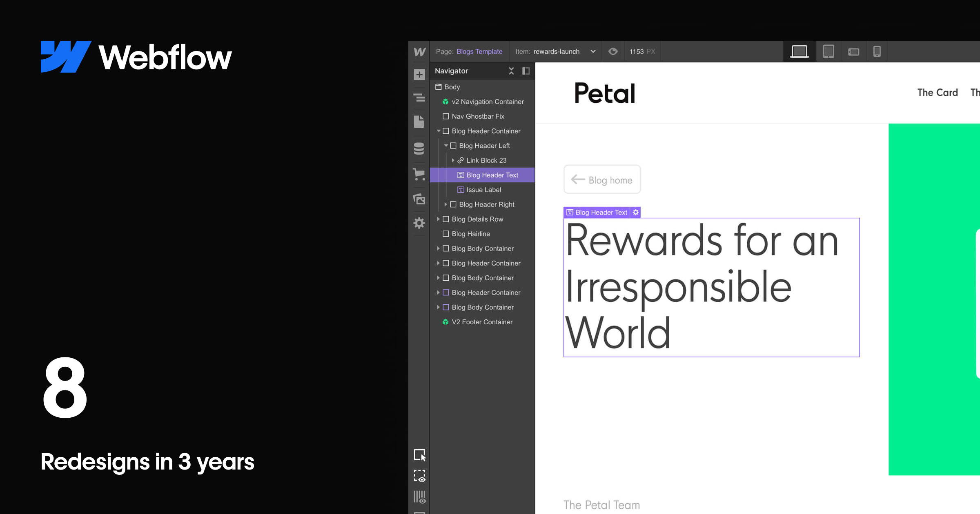Switch to the mobile portrait breakpoint
The image size is (980, 514).
pyautogui.click(x=877, y=51)
